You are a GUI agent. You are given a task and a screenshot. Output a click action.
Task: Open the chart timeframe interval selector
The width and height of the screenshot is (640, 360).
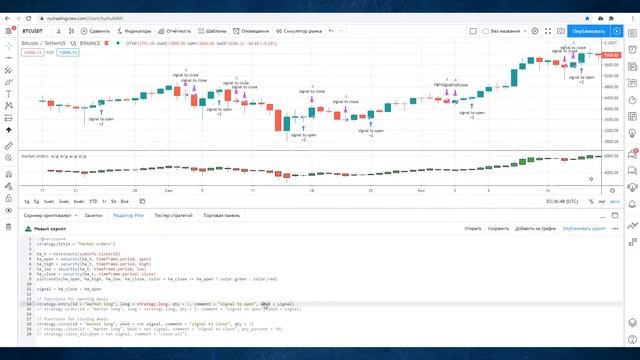pos(59,31)
